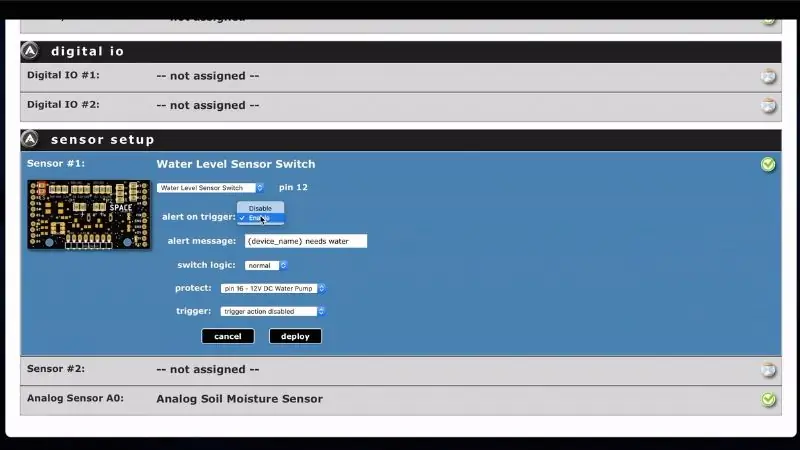The image size is (800, 450).
Task: Click the cancel button
Action: click(x=228, y=336)
